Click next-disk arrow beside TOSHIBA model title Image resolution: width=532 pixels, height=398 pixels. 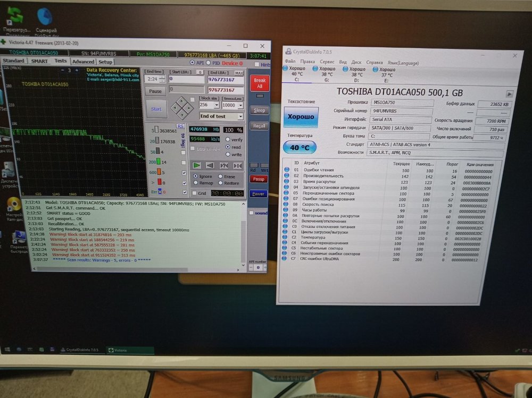coord(510,92)
